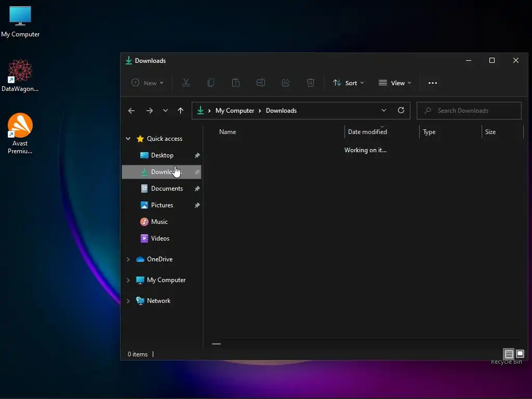Click the 0 items status text
Image resolution: width=532 pixels, height=399 pixels.
(137, 354)
